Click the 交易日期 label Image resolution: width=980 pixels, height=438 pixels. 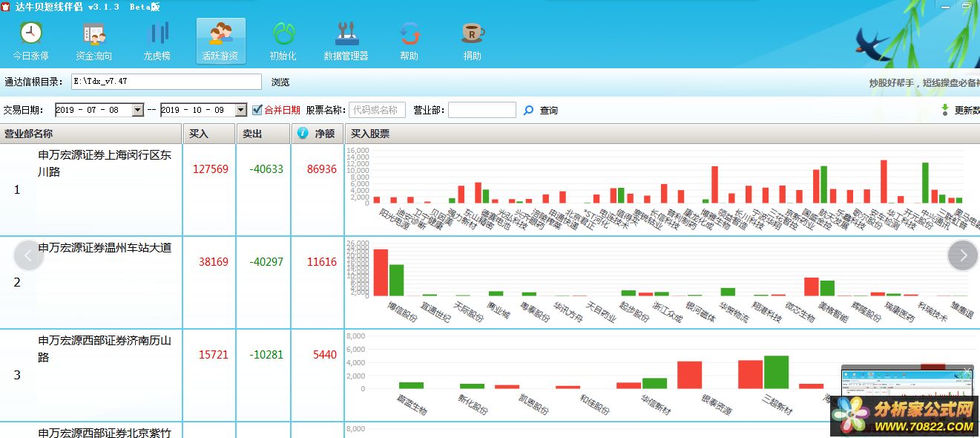click(x=24, y=110)
